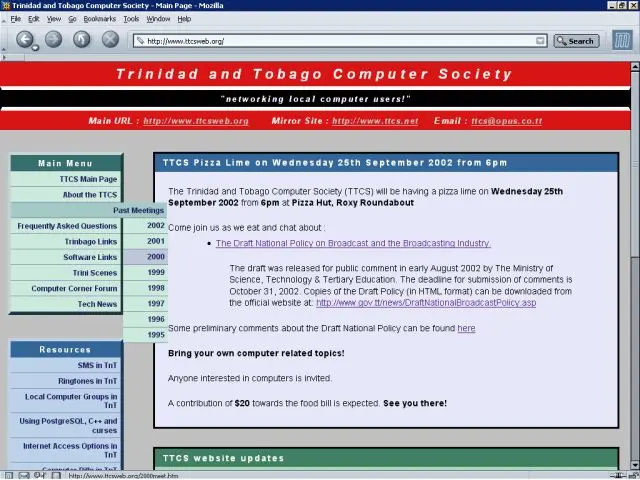Viewport: 640px width, 480px height.
Task: Select Past Meetings in Main Menu
Action: coord(88,210)
